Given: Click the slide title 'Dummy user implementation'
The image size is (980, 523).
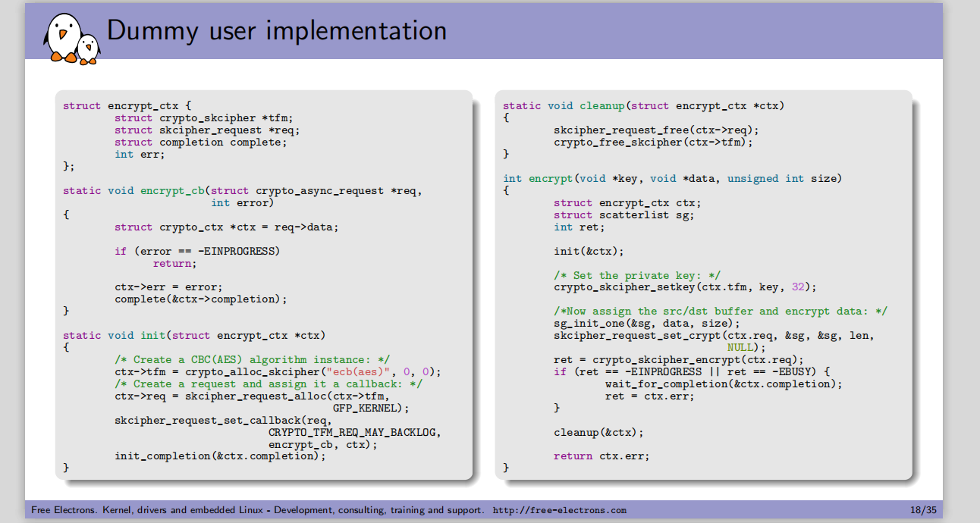Looking at the screenshot, I should click(277, 31).
